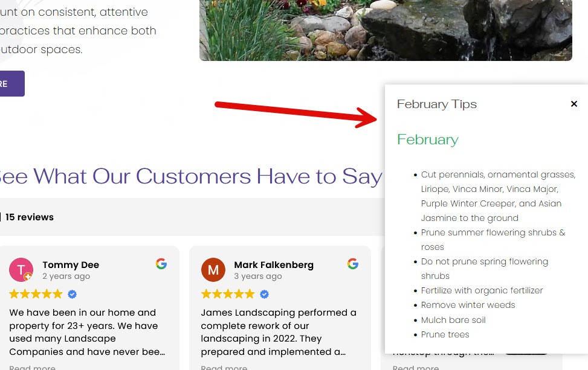Open the 15 reviews link
Image resolution: width=588 pixels, height=370 pixels.
29,217
